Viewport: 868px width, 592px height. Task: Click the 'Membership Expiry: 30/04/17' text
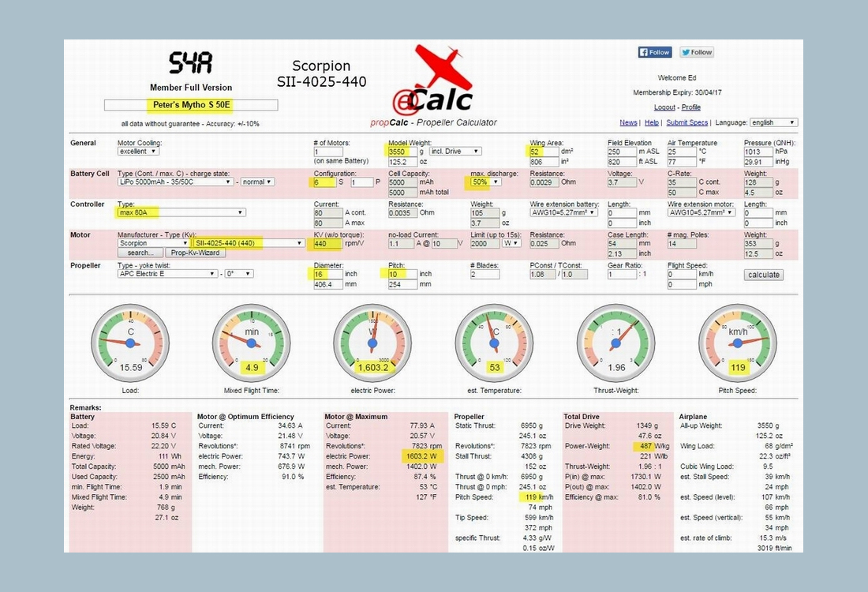click(x=677, y=92)
